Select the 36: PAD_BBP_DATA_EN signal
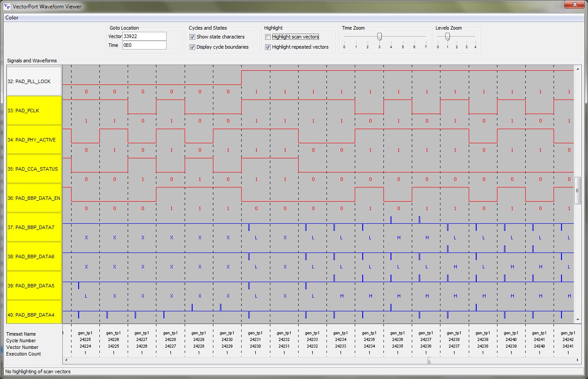588x379 pixels. 34,198
